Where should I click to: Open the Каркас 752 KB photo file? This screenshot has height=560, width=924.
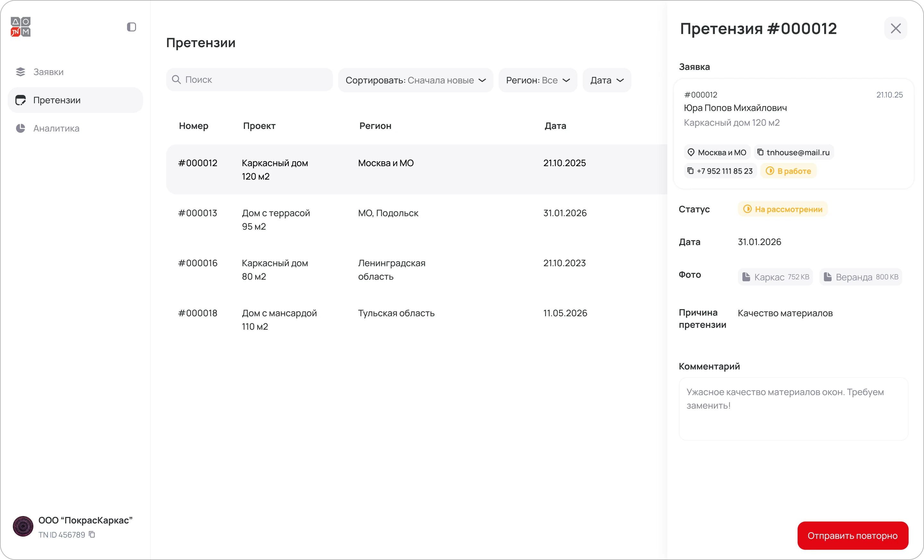[x=775, y=277]
